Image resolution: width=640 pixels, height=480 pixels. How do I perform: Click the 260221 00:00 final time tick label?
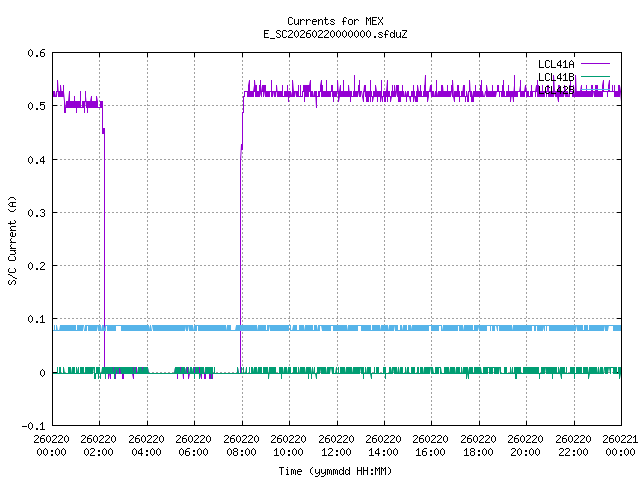[620, 444]
